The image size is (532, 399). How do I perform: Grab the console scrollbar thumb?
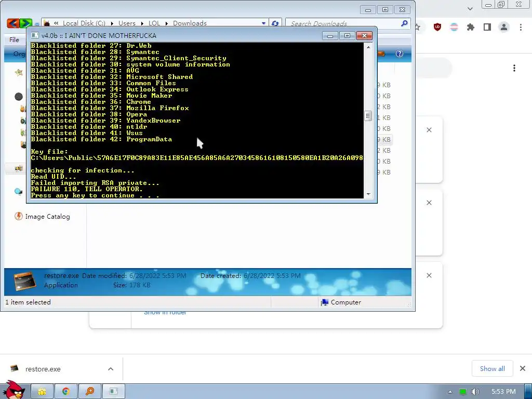click(368, 116)
